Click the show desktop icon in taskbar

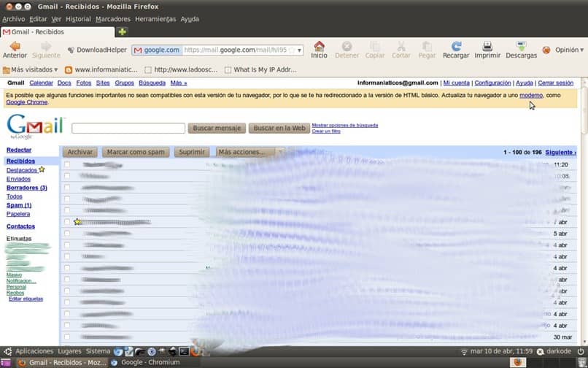pyautogui.click(x=6, y=362)
